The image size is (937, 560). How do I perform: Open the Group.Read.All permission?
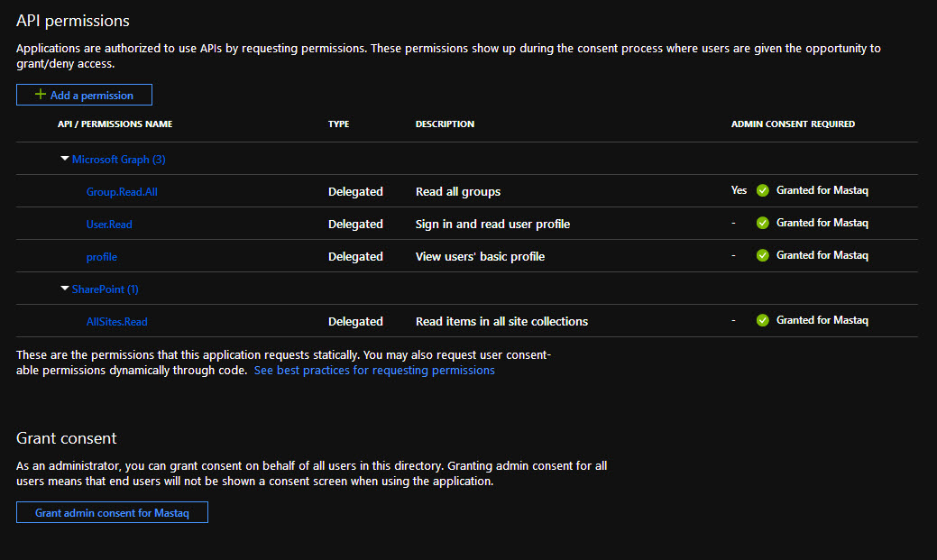click(115, 192)
